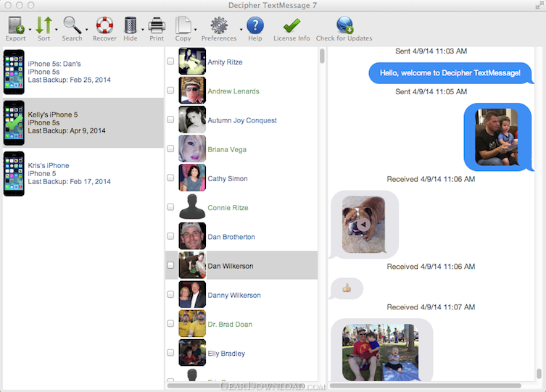Select Kris's iPhone backup
Viewport: 546px width, 392px height.
[x=83, y=174]
